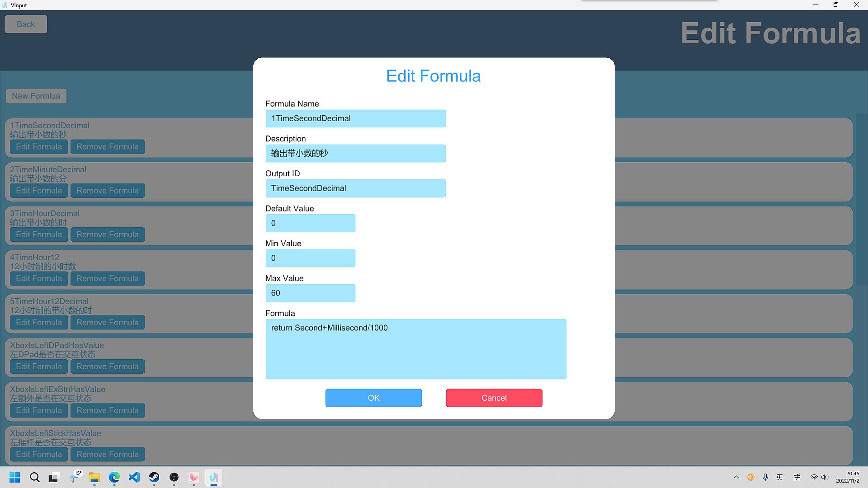Open the Windows Start menu
This screenshot has width=868, height=488.
point(15,477)
